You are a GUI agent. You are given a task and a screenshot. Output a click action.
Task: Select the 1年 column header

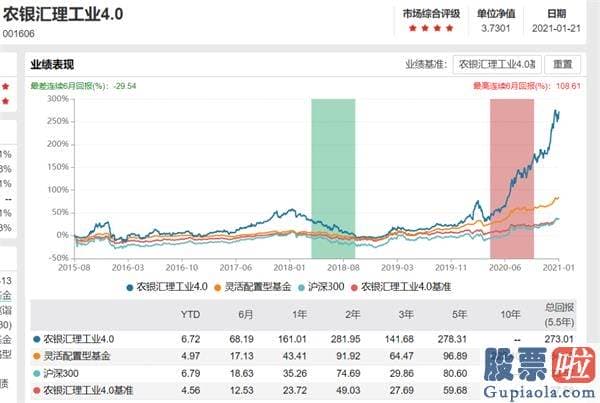[x=299, y=315]
